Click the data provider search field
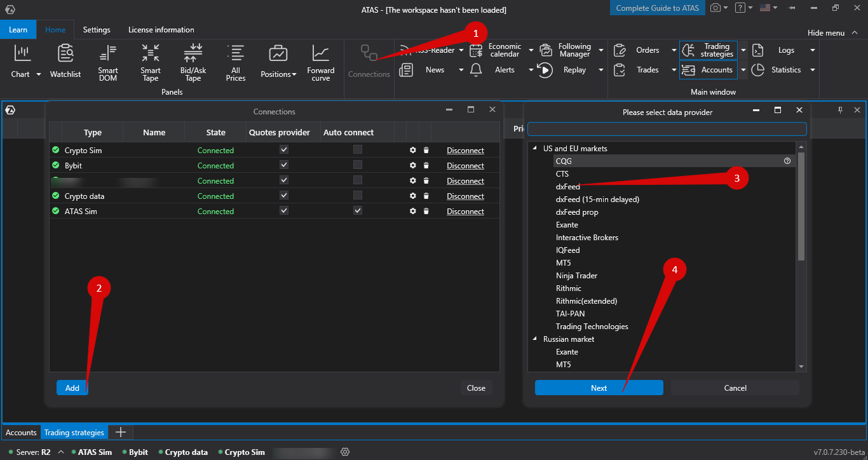868x460 pixels. click(x=667, y=129)
